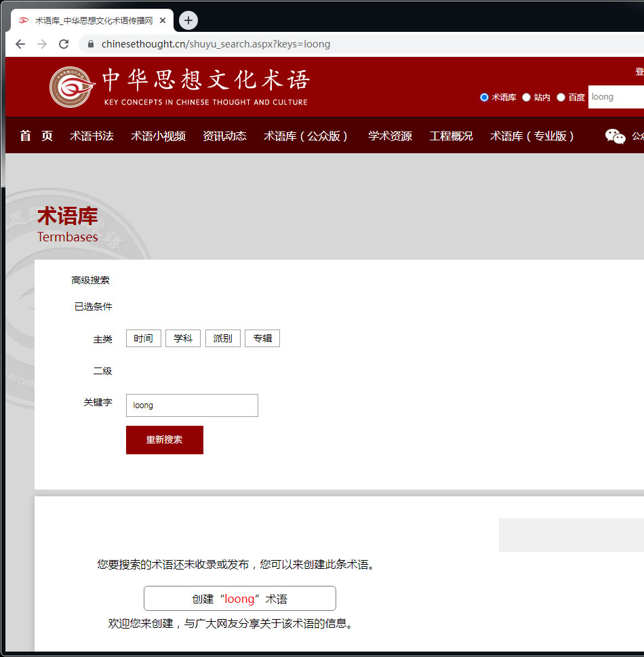Click the WeChat icon in navigation bar
This screenshot has width=644, height=657.
615,136
